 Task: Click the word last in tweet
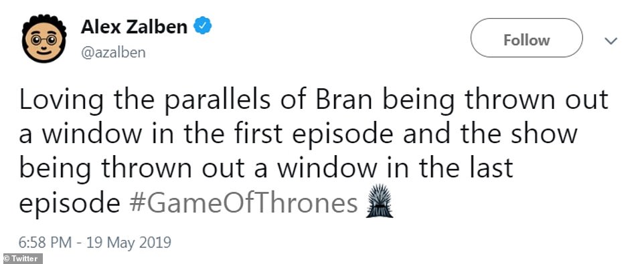coord(493,167)
